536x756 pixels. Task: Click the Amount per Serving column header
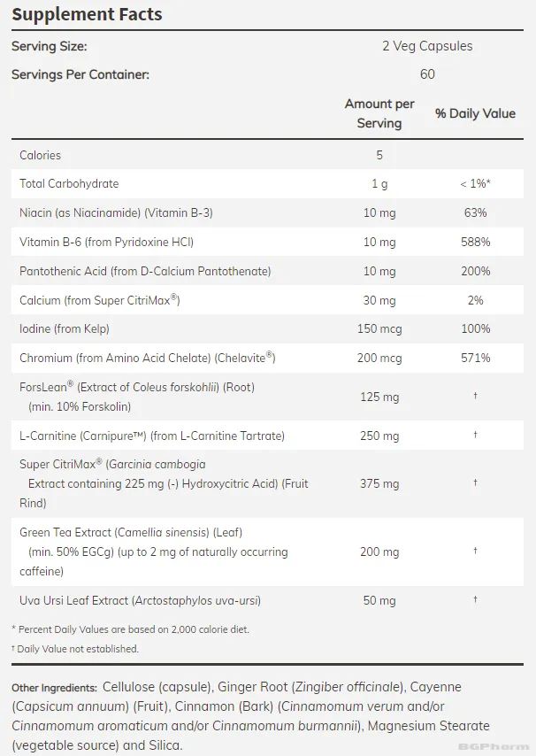tap(379, 113)
